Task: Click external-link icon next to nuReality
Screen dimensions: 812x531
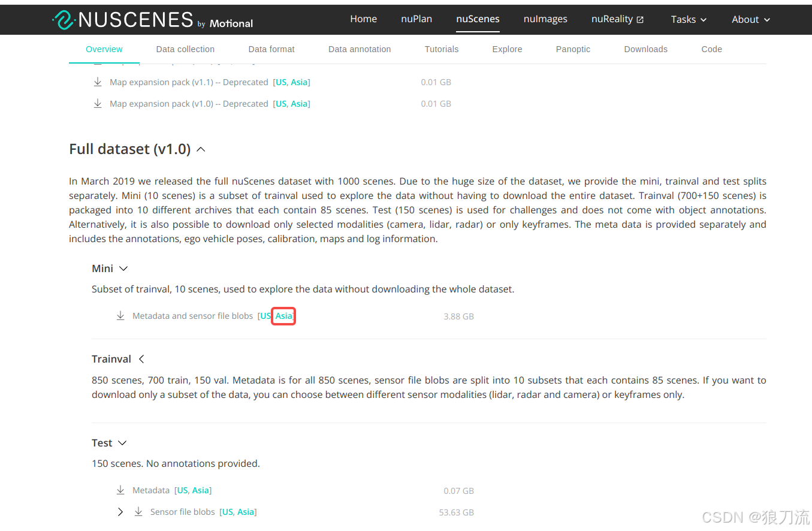Action: pos(640,20)
